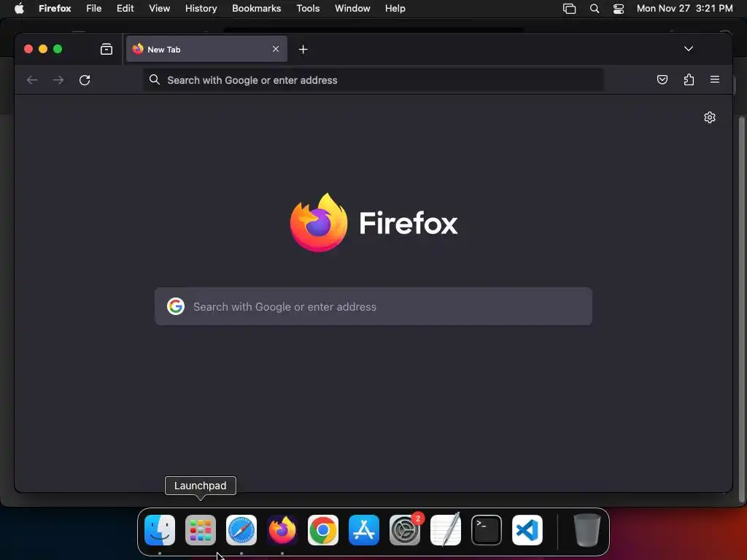Click the center Google search box
Viewport: 747px width, 560px height.
(x=373, y=306)
